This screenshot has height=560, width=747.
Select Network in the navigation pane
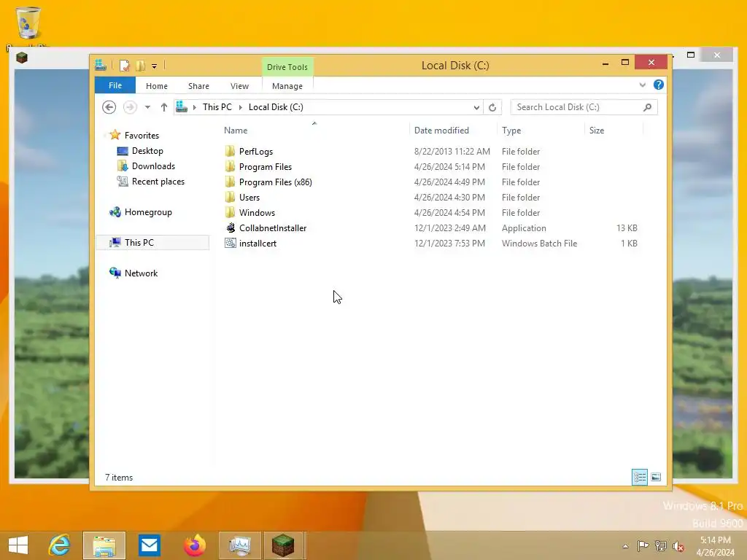(141, 273)
